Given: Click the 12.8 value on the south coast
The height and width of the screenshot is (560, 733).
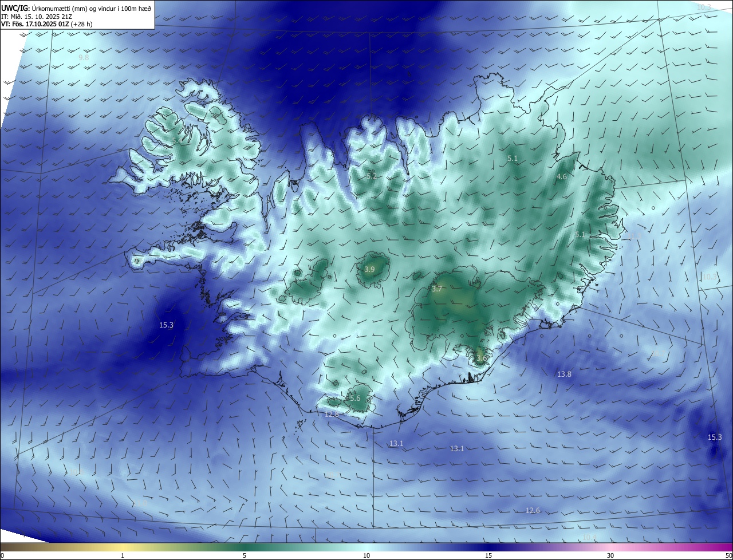Looking at the screenshot, I should (x=332, y=413).
